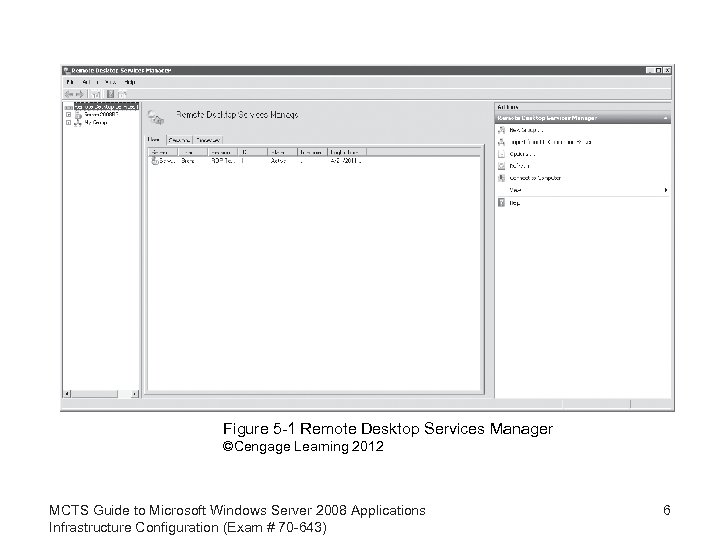Image resolution: width=720 pixels, height=540 pixels.
Task: Click the My Group icon in tree
Action: tap(79, 123)
